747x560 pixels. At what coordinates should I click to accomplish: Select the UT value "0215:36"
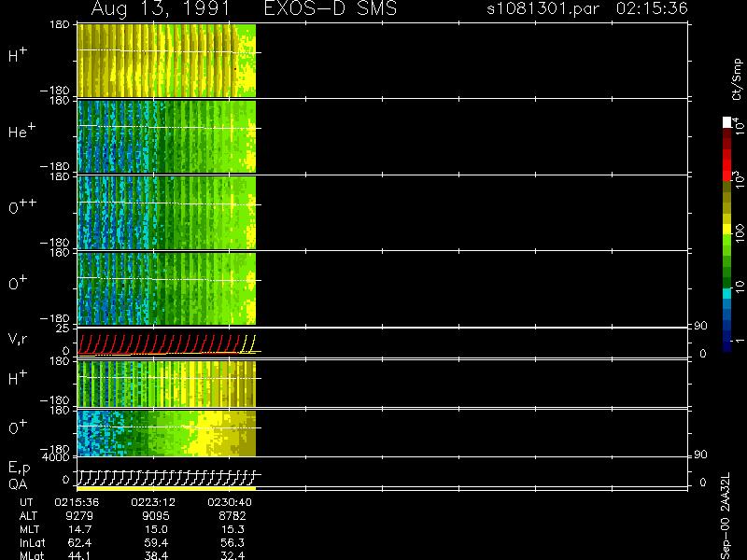[x=77, y=502]
